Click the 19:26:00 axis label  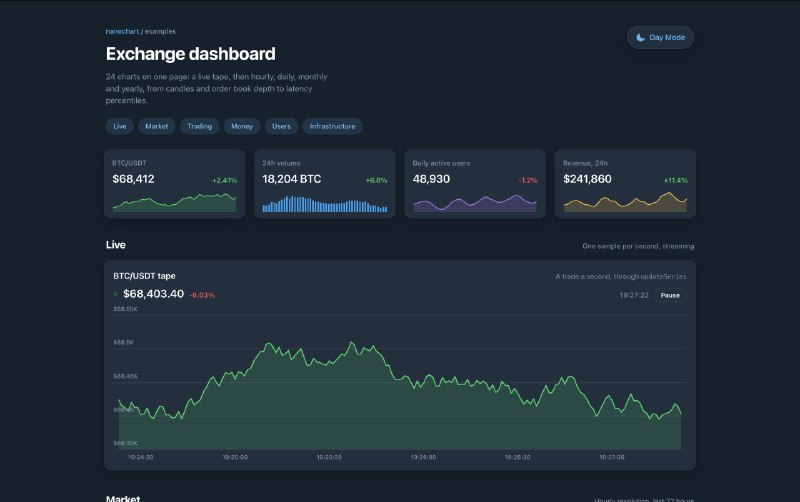pyautogui.click(x=423, y=457)
